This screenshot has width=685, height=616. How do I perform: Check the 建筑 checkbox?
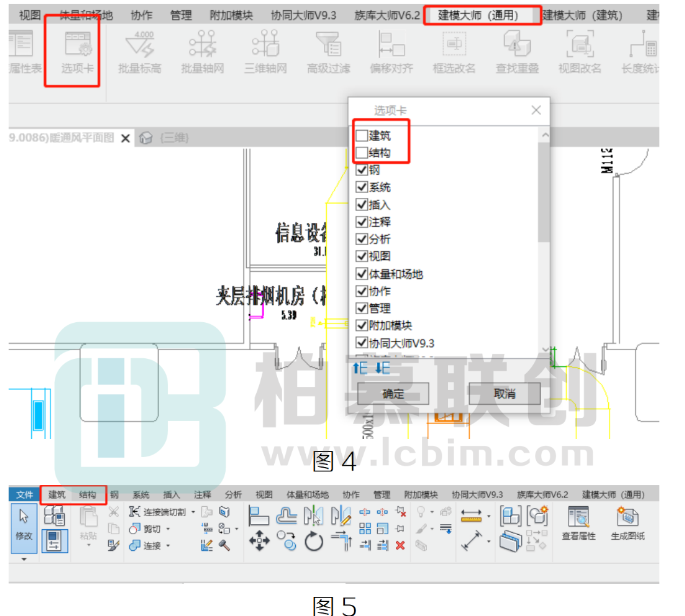[361, 136]
